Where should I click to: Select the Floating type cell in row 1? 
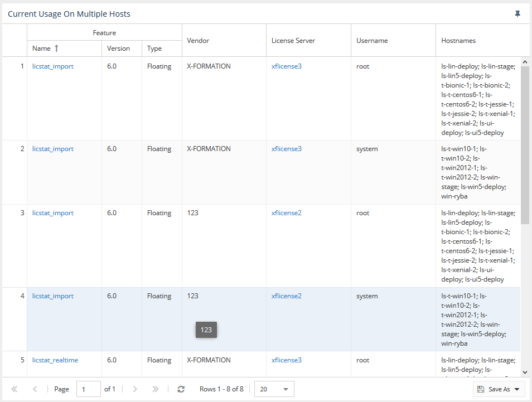[x=162, y=99]
